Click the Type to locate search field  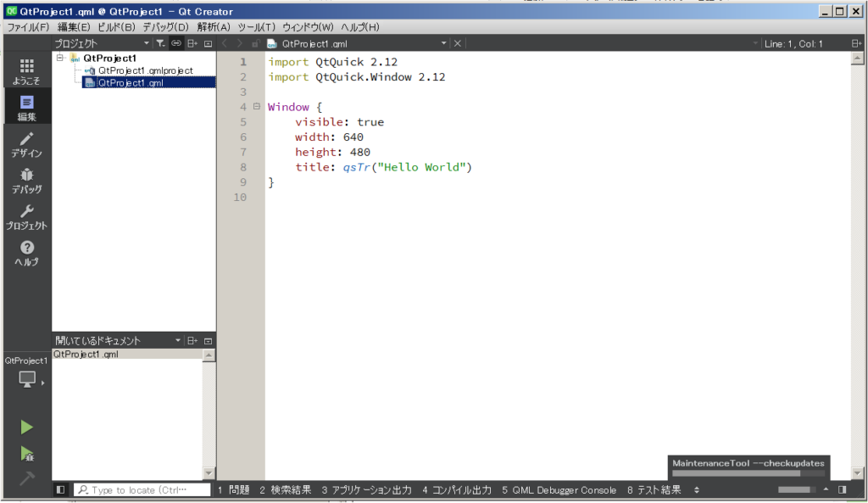click(x=142, y=489)
